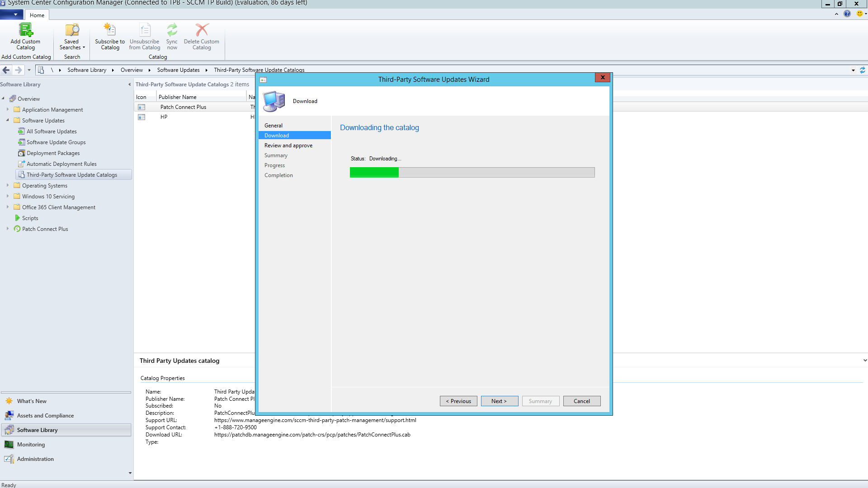The width and height of the screenshot is (868, 488).
Task: Select Review and approve wizard step
Action: click(288, 145)
